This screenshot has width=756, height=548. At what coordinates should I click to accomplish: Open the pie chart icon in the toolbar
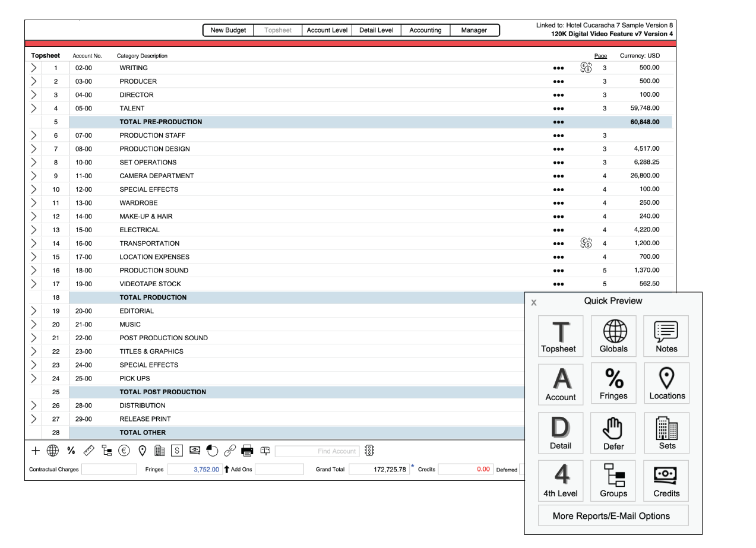coord(212,451)
